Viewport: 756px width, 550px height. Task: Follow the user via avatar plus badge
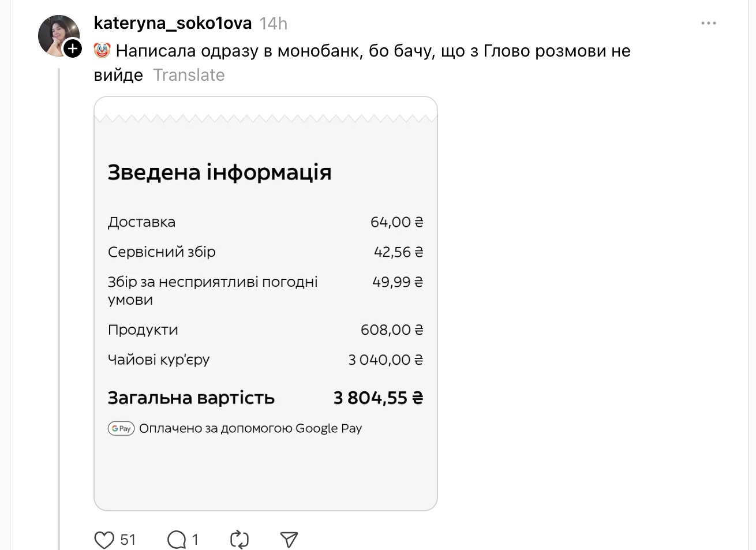pos(73,49)
